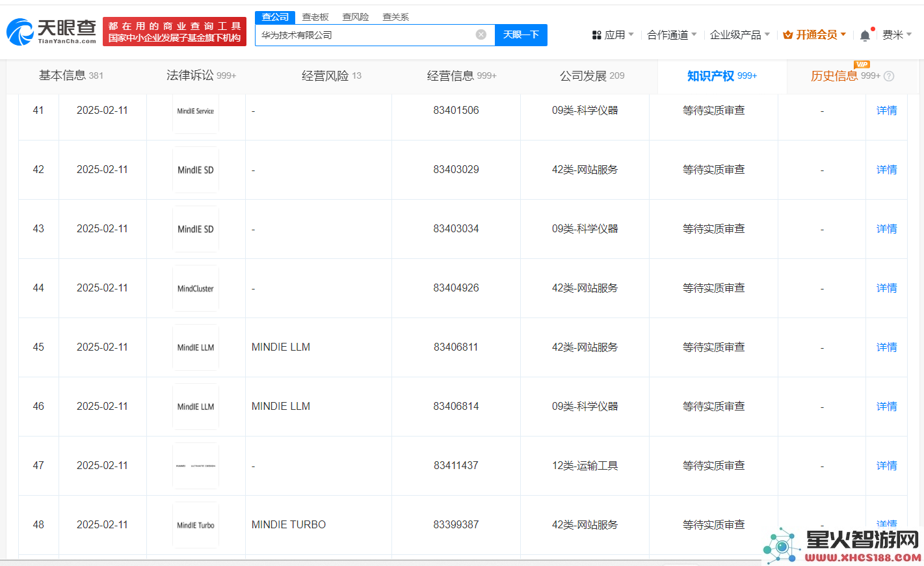Open the MindIE LLM thumbnail in row 46
The height and width of the screenshot is (566, 924).
[196, 407]
